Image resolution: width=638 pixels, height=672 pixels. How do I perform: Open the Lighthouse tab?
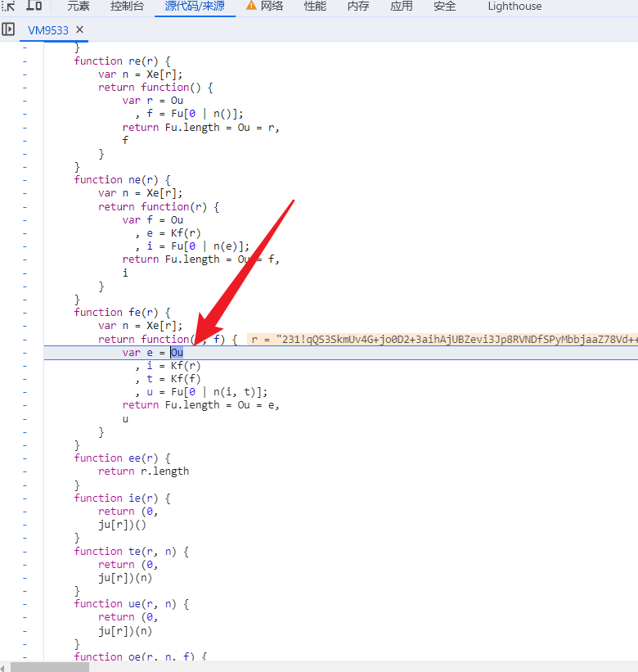tap(514, 6)
